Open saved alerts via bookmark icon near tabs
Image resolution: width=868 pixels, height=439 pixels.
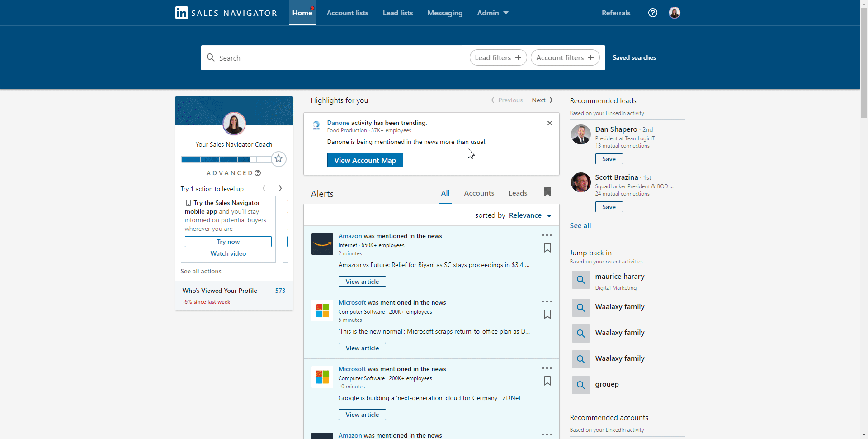pos(547,192)
